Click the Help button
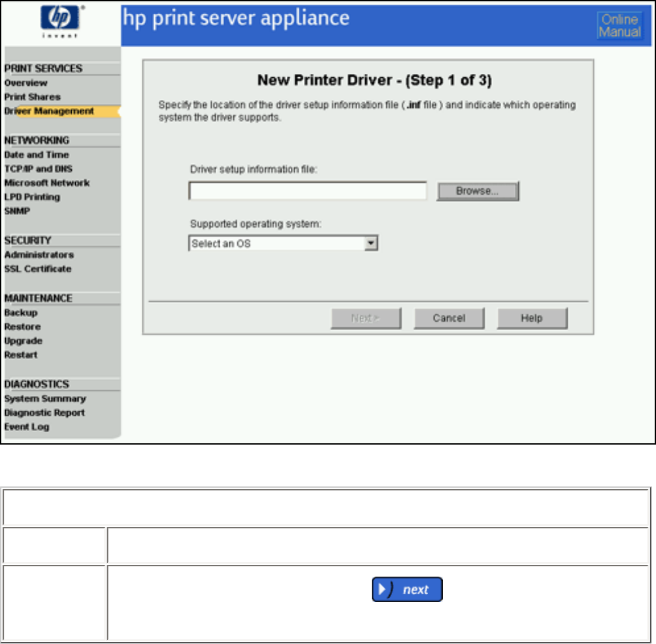Image resolution: width=656 pixels, height=644 pixels. (532, 318)
